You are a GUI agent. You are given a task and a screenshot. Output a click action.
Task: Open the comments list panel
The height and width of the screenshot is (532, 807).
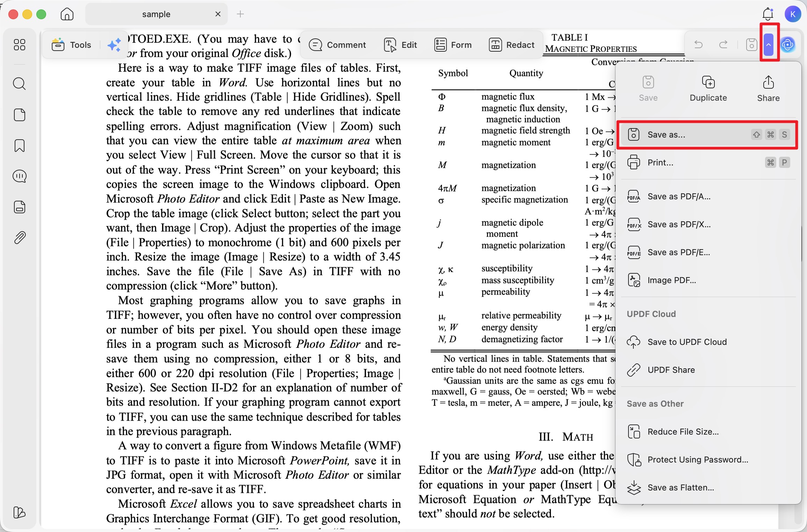(x=20, y=176)
